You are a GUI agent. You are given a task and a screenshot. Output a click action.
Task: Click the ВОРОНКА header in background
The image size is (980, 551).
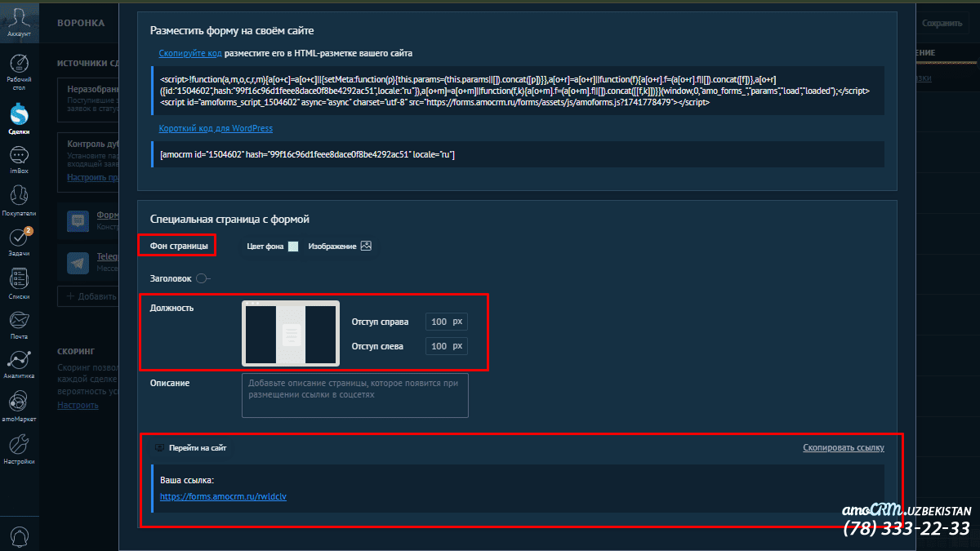[81, 24]
